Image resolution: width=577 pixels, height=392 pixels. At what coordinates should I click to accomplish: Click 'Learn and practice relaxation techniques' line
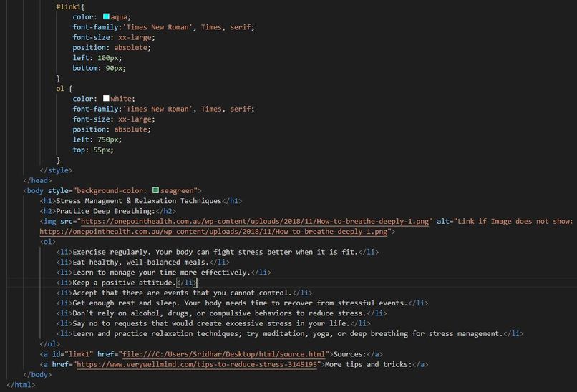290,334
